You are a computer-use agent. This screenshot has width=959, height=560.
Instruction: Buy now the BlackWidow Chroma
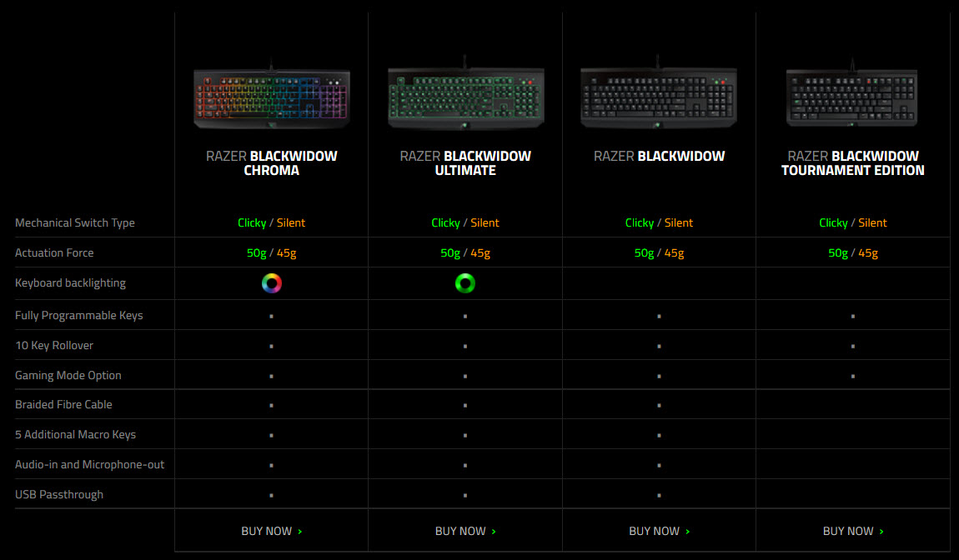[272, 532]
